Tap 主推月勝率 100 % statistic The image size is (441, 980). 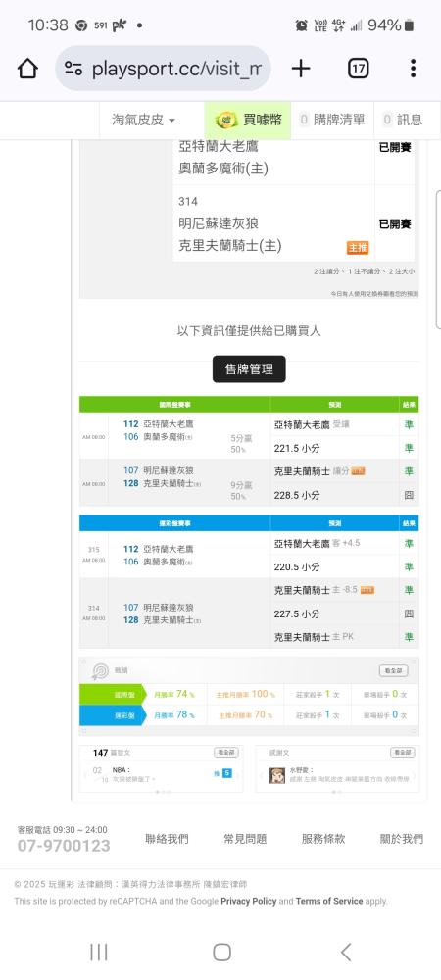245,695
